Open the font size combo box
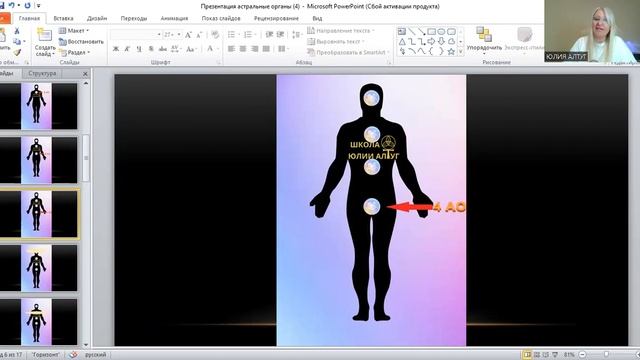The width and height of the screenshot is (640, 360). coord(172,35)
